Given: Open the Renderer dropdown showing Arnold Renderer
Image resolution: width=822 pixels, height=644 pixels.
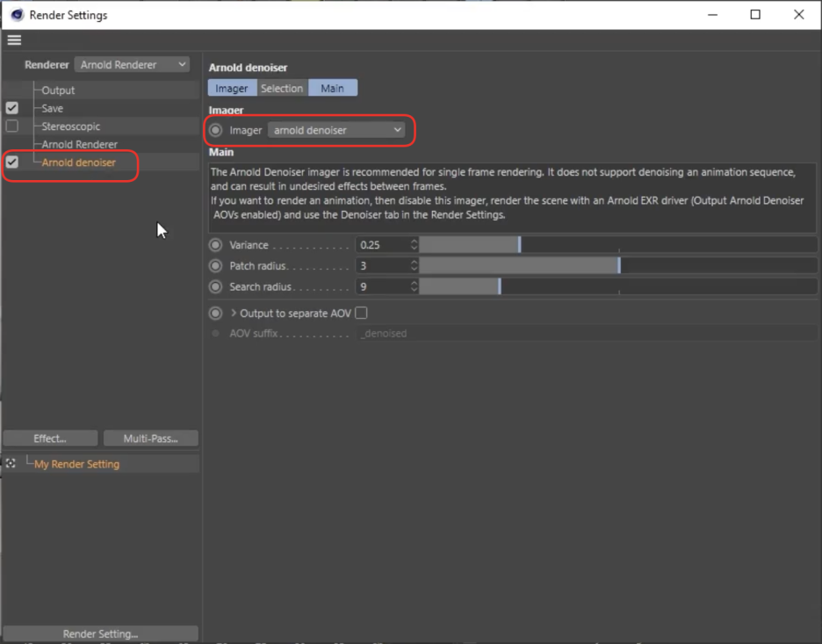Looking at the screenshot, I should tap(132, 64).
